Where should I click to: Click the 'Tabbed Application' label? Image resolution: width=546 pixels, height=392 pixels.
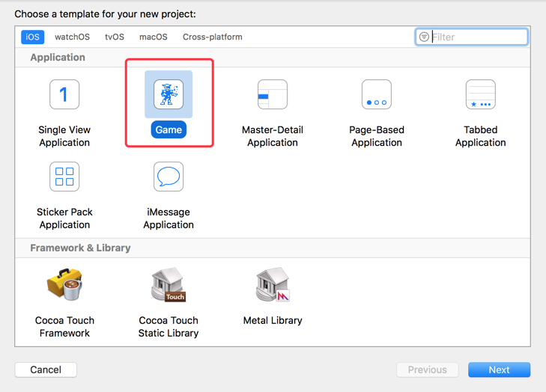pyautogui.click(x=481, y=136)
